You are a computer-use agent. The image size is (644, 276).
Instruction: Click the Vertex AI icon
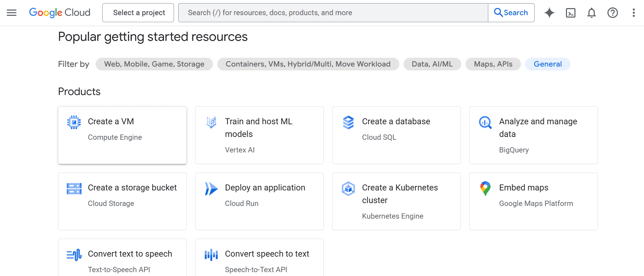(211, 122)
